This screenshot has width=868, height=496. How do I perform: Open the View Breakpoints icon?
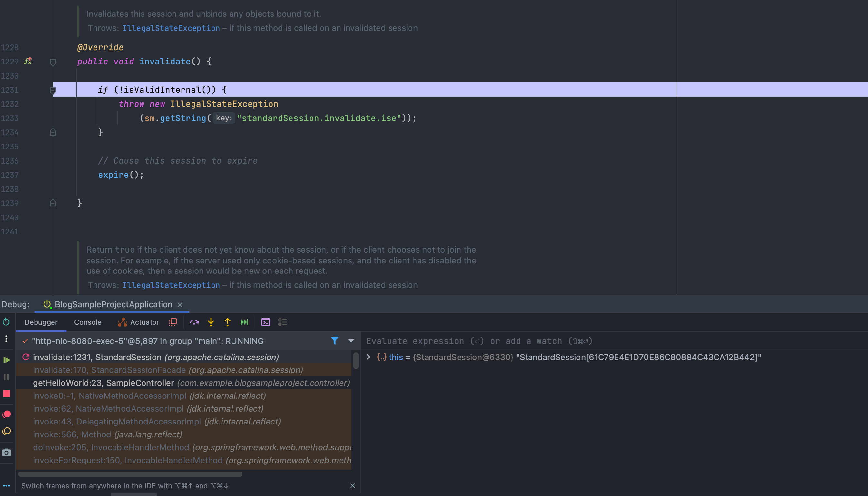6,414
